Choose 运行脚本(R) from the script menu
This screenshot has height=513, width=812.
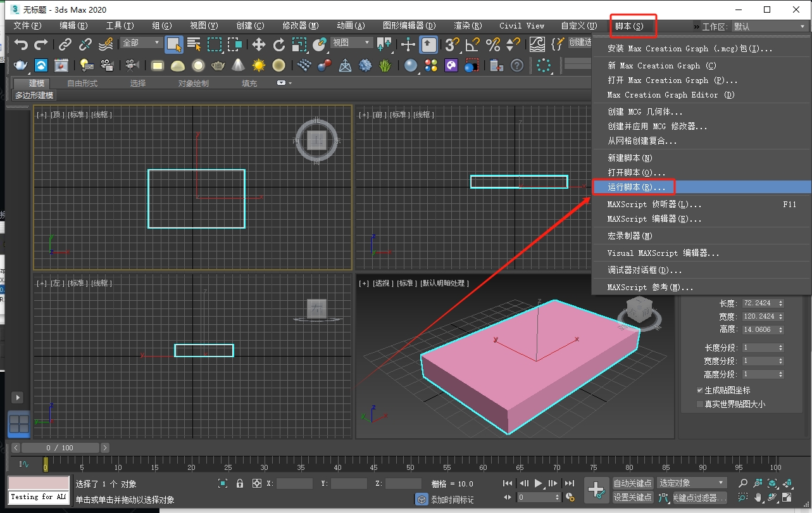(x=633, y=187)
